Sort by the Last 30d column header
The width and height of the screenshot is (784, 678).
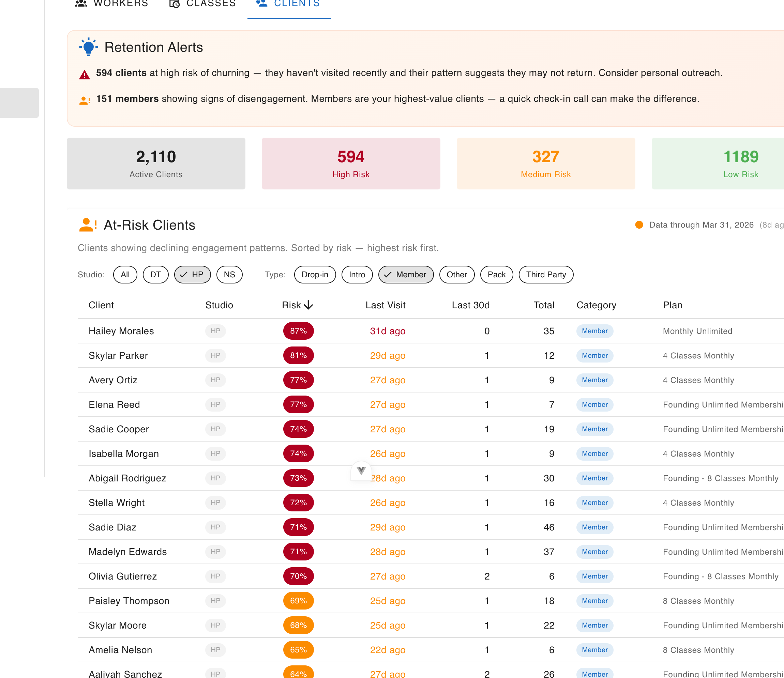tap(470, 305)
